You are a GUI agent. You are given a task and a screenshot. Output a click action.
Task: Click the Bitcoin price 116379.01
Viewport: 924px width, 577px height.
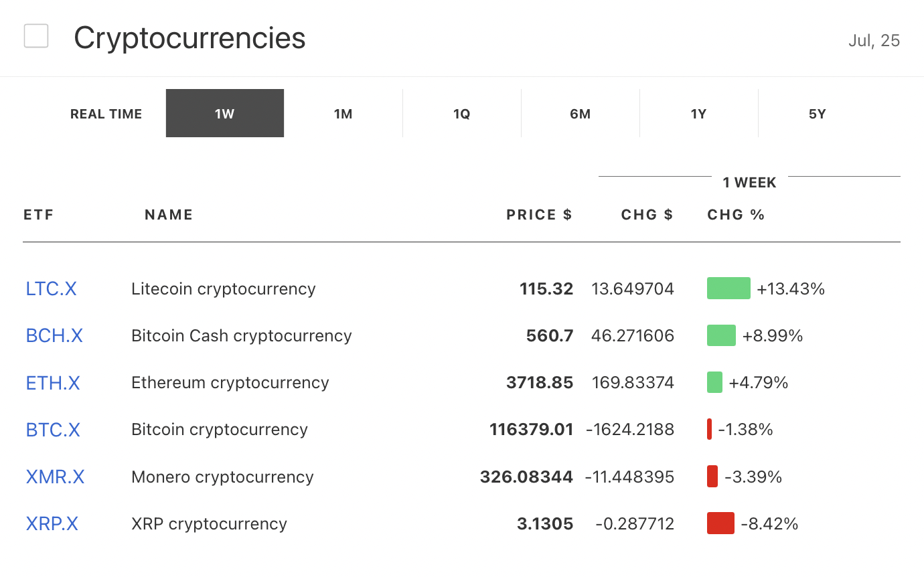tap(532, 430)
